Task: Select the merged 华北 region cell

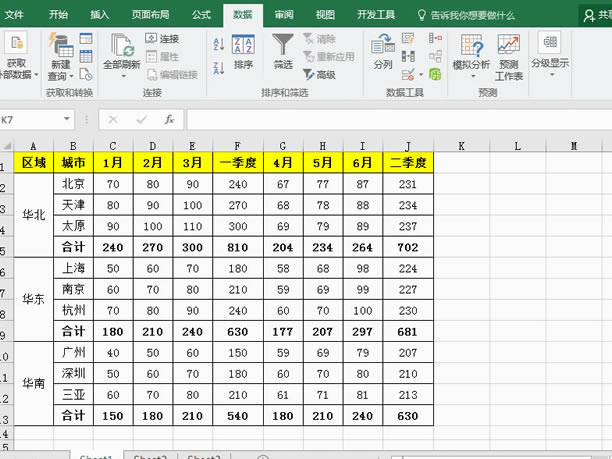Action: tap(34, 215)
